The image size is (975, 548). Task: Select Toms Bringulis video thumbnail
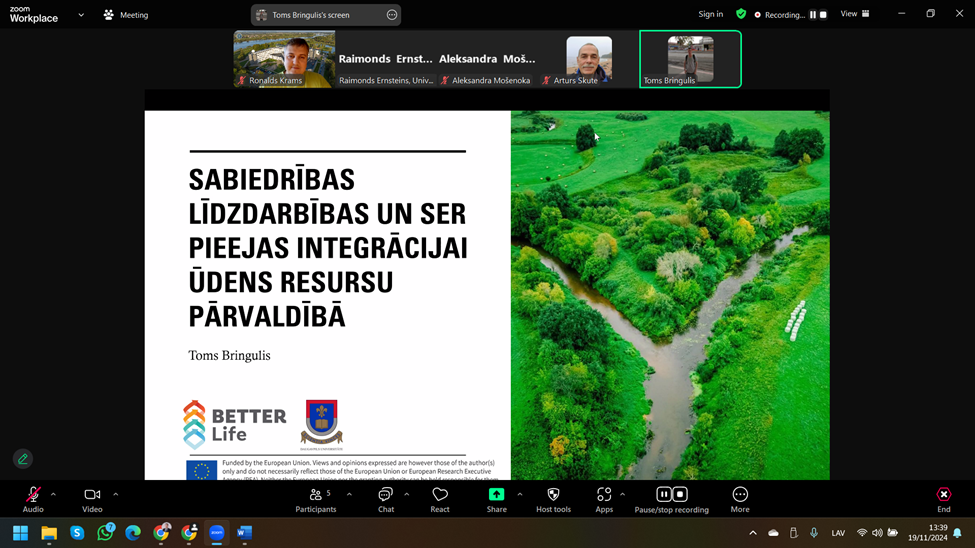click(x=690, y=59)
